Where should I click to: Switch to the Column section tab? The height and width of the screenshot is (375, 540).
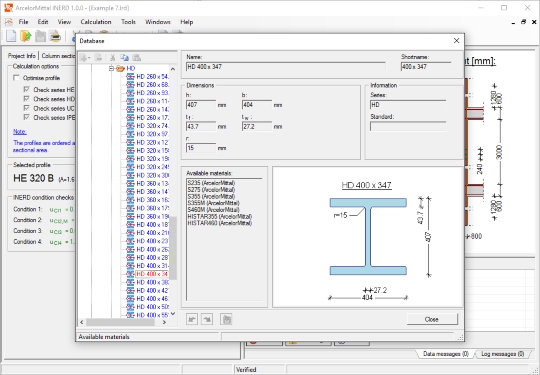[58, 56]
